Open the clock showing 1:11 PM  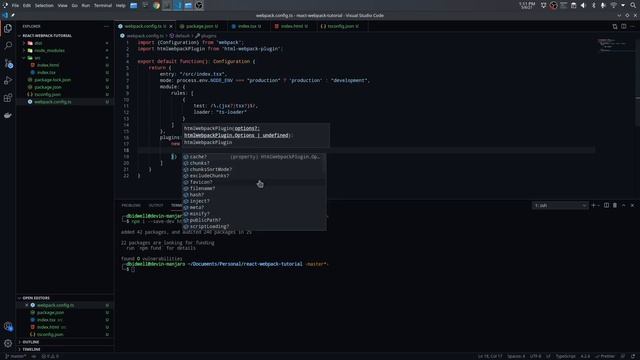tap(527, 5)
